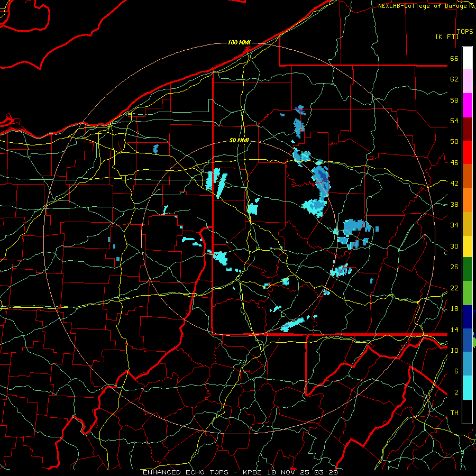Screen dimensions: 476x476
Task: Click the '38' legend value
Action: point(454,204)
